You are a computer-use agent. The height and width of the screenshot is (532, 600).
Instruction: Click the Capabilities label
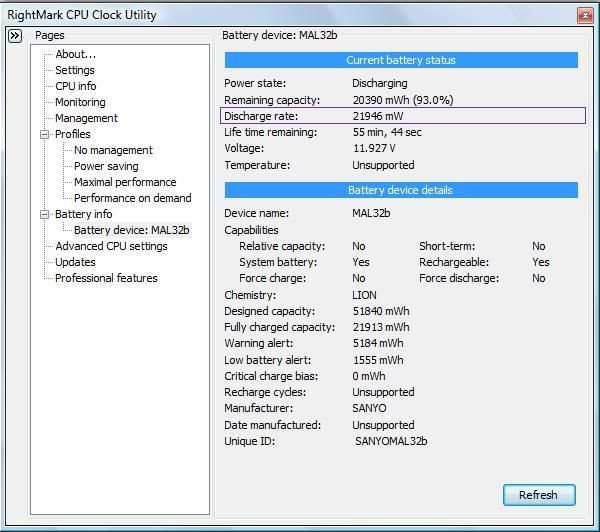(251, 230)
